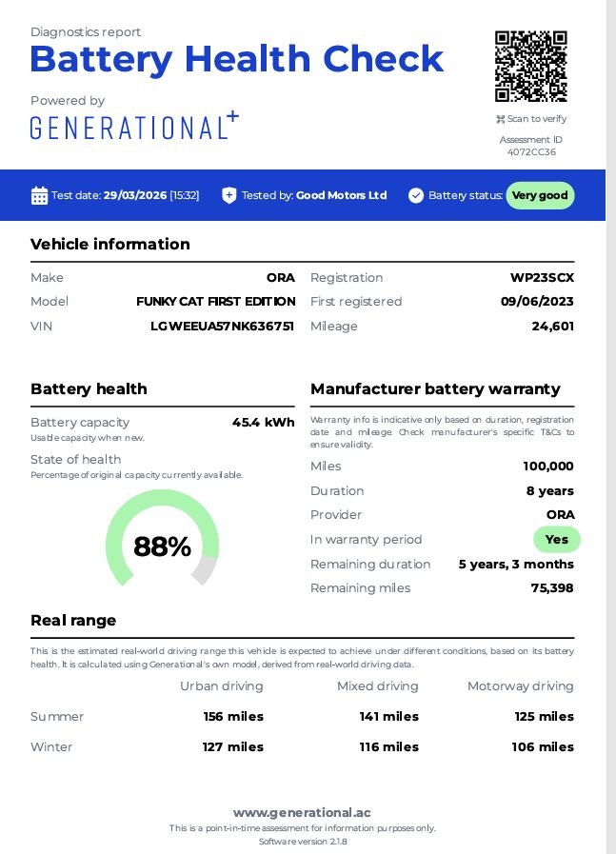Click the Winter motorway 106 miles value

pos(543,747)
